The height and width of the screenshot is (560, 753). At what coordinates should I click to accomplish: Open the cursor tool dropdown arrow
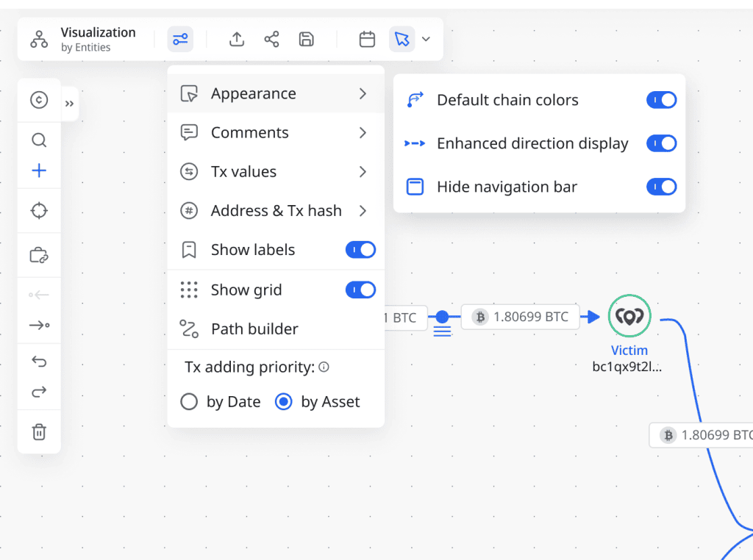[426, 39]
